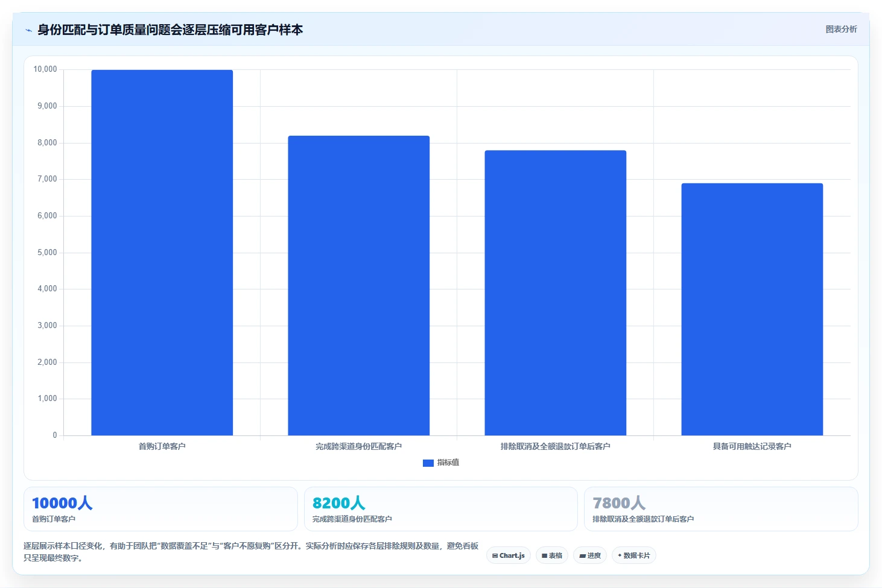Click the 排除取消及全额退款订单后客户 x-axis label
The image size is (882, 588).
point(555,446)
